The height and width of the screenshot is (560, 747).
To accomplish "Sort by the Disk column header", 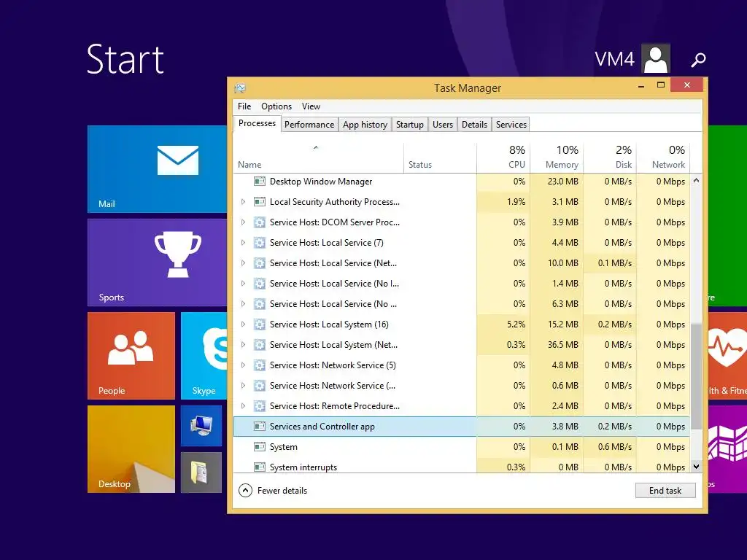I will click(x=610, y=157).
